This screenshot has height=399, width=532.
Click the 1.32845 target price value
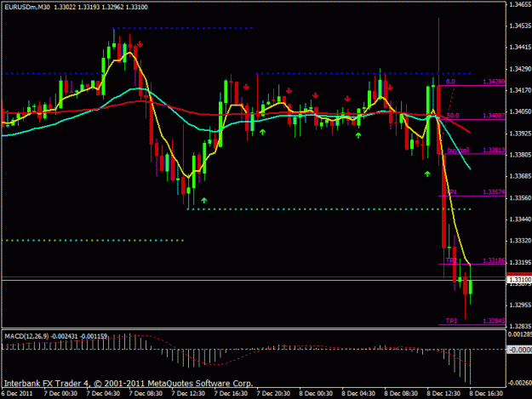pyautogui.click(x=494, y=321)
